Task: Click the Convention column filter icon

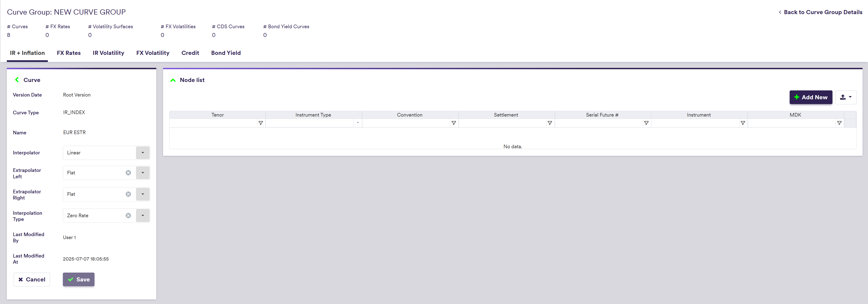Action: tap(453, 123)
